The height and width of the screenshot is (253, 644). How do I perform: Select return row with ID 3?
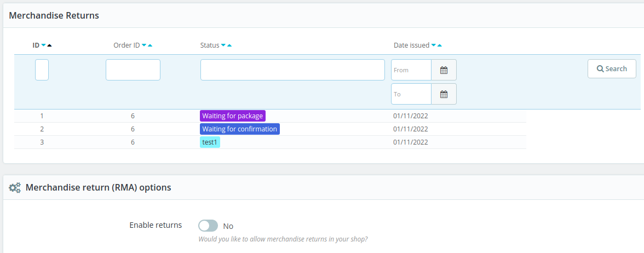(271, 142)
